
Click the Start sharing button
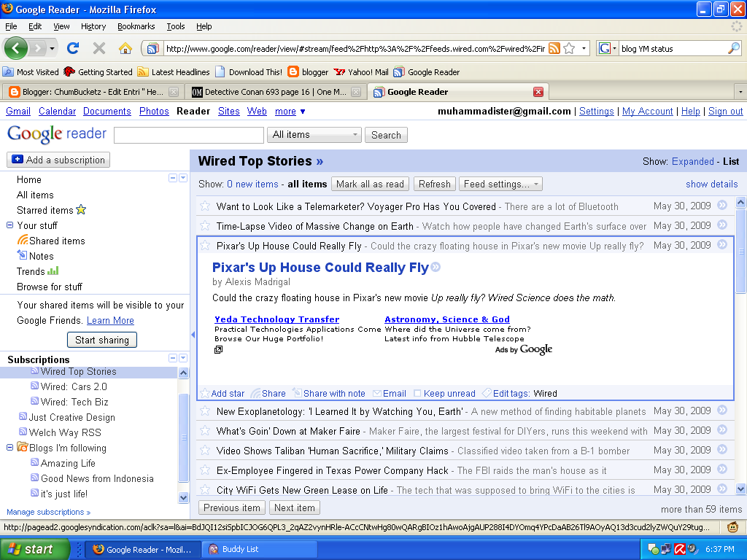tap(102, 340)
